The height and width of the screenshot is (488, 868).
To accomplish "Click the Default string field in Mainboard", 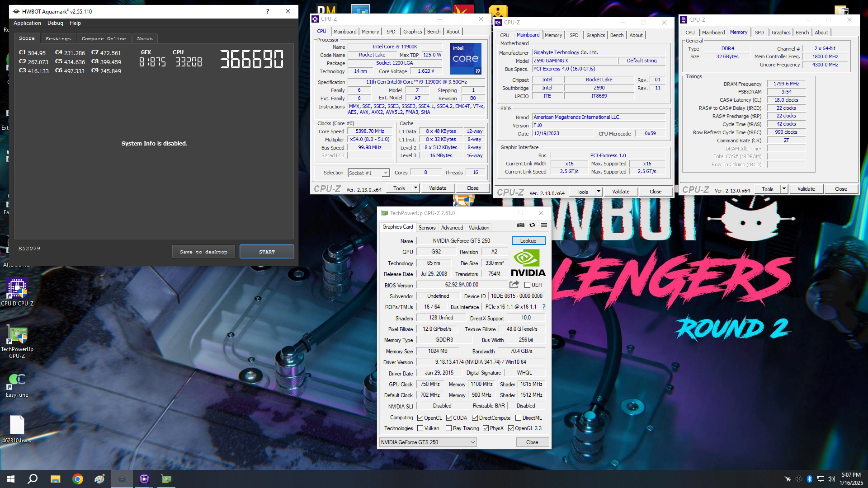I will pyautogui.click(x=642, y=61).
